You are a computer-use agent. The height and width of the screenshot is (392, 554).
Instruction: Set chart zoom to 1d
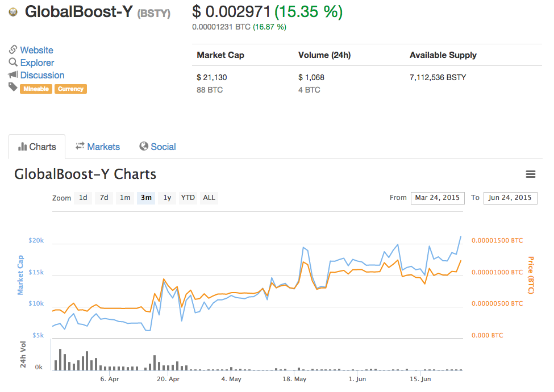point(83,198)
